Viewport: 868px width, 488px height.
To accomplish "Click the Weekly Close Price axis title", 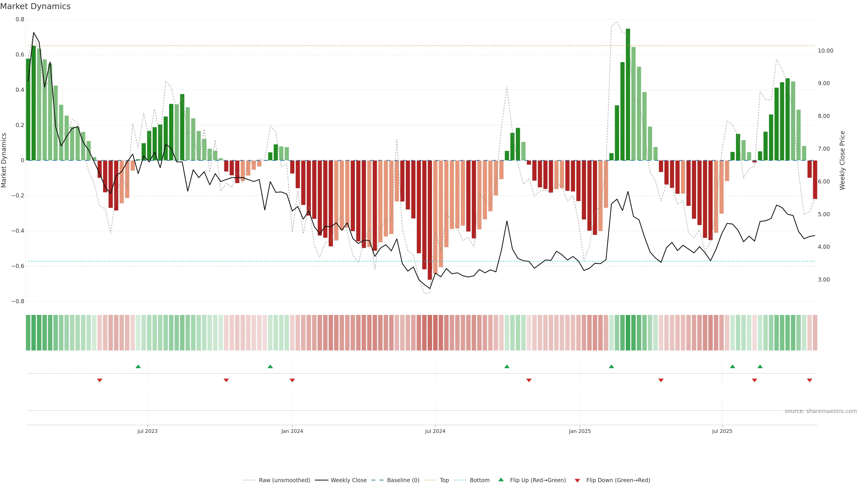I will click(842, 160).
